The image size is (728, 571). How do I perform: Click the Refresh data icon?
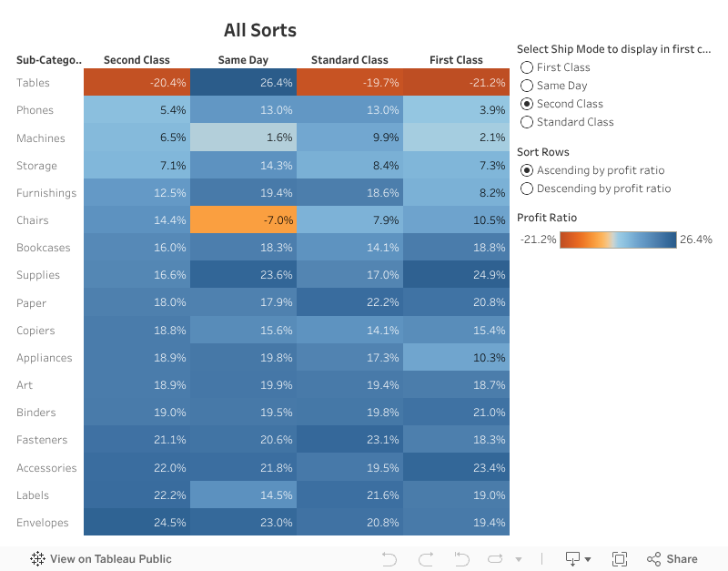(495, 558)
